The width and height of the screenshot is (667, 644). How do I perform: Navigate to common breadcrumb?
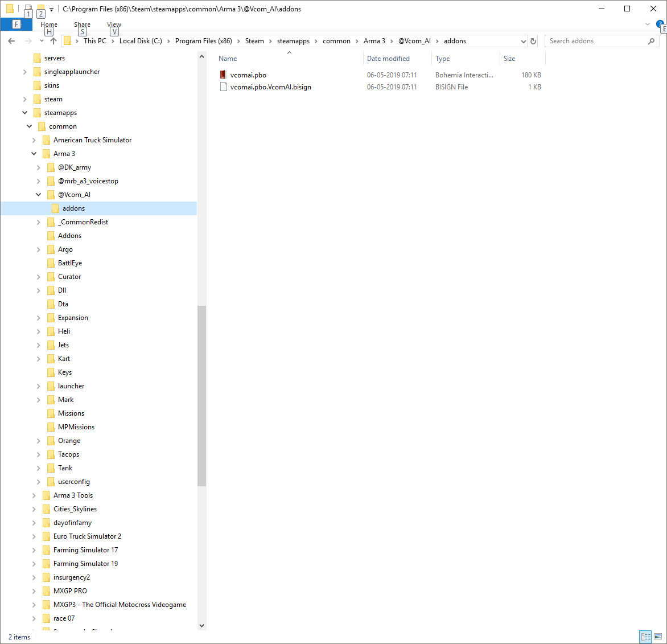(x=336, y=41)
